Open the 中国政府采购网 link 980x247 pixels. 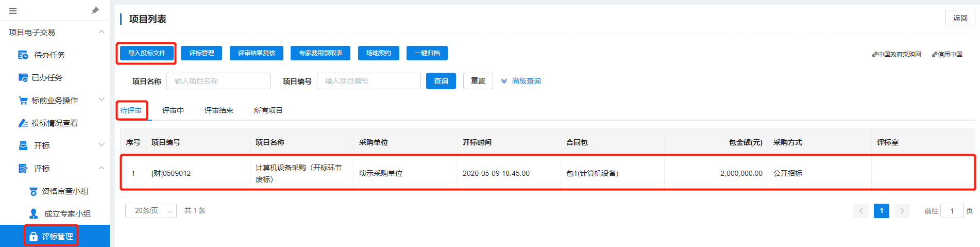(x=897, y=55)
